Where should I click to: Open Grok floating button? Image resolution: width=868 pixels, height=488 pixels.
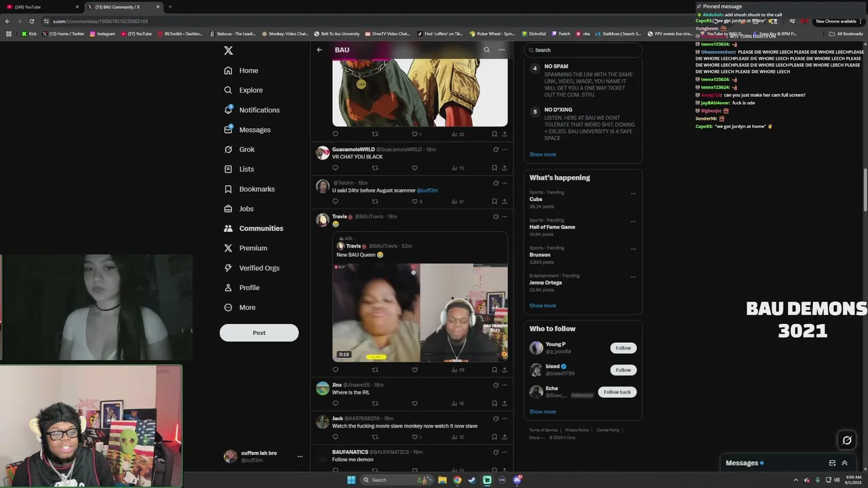point(847,441)
